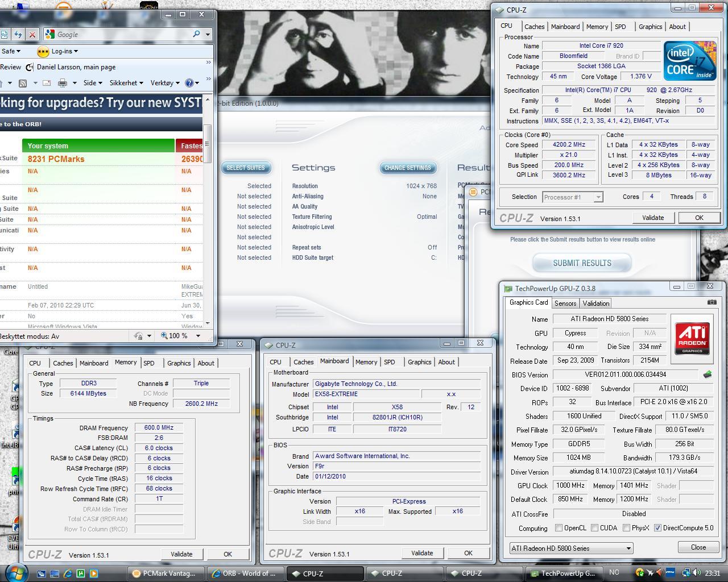Click Validate in top-right CPU-Z window
Screen dimensions: 728x582
(x=653, y=218)
